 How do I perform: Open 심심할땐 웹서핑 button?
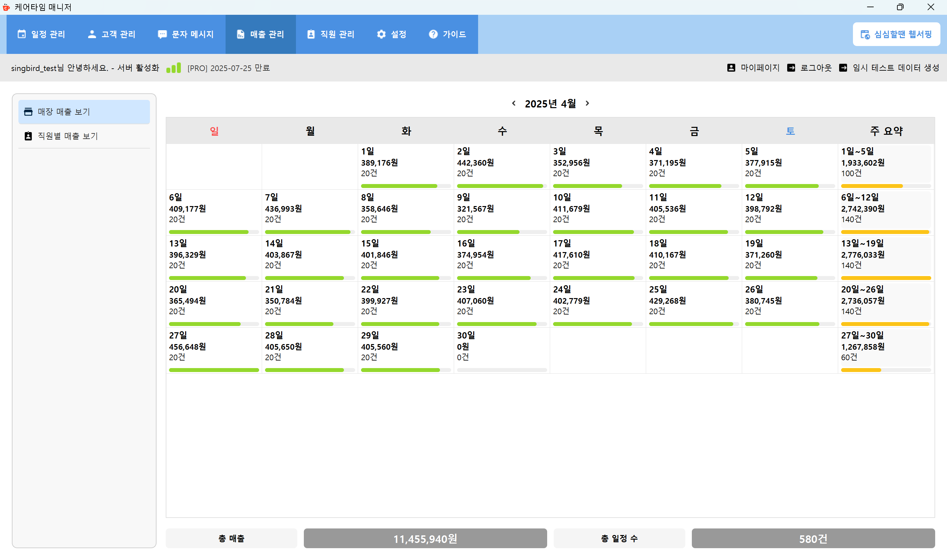(x=896, y=34)
